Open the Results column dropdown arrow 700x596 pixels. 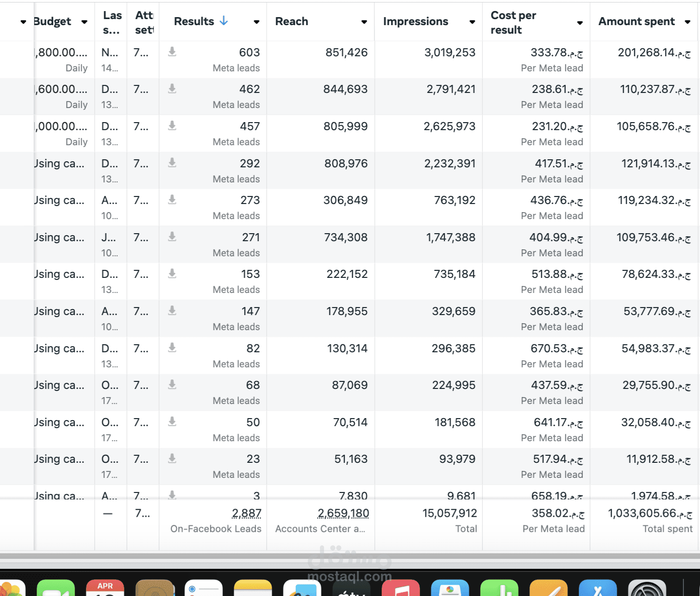point(256,22)
